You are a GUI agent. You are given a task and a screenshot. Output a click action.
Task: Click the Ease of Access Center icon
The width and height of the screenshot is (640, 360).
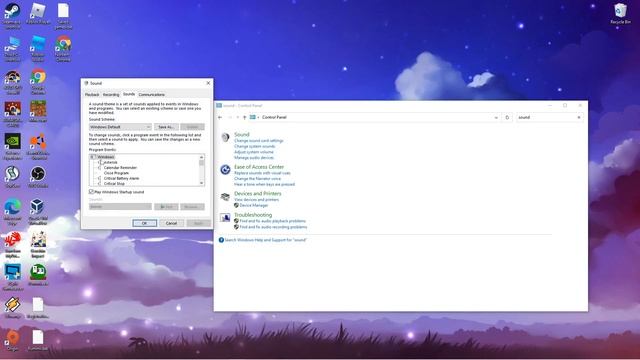click(225, 169)
